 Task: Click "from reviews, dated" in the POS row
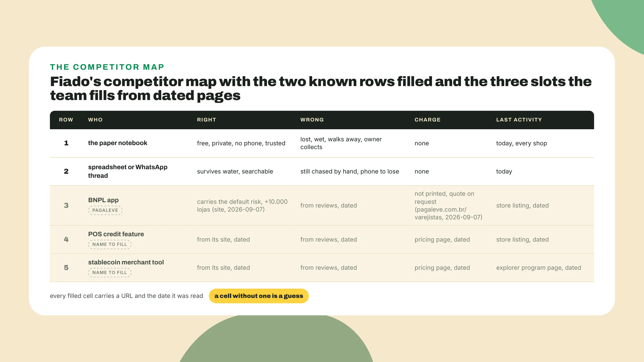(x=328, y=239)
